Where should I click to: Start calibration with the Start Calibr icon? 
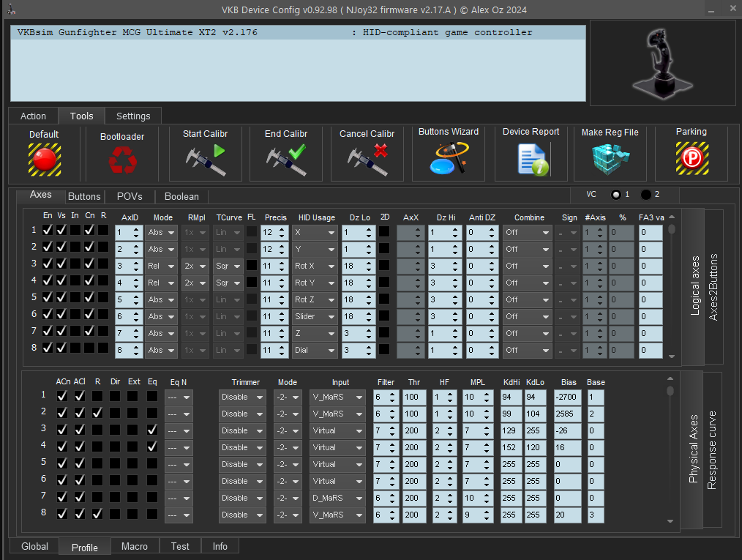tap(205, 160)
